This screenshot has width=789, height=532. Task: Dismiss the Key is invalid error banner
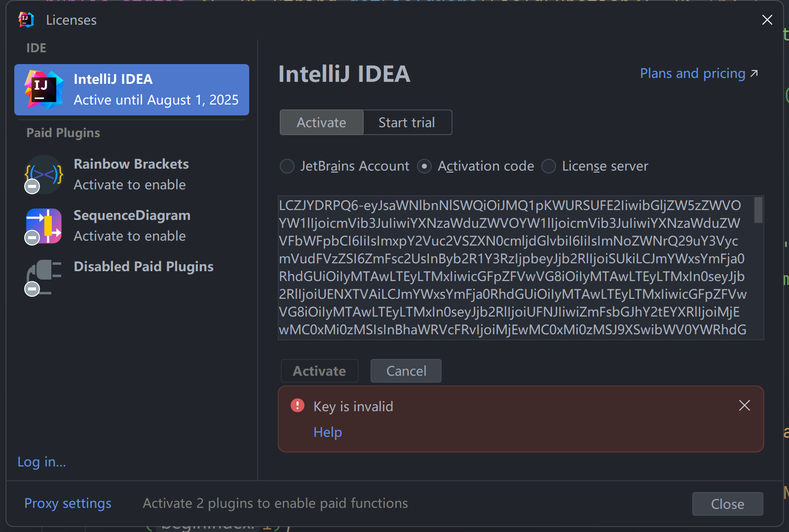point(744,405)
